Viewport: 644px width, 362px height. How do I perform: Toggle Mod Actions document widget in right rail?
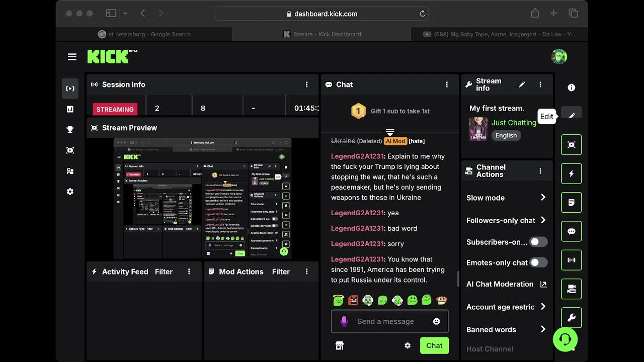[x=571, y=202]
